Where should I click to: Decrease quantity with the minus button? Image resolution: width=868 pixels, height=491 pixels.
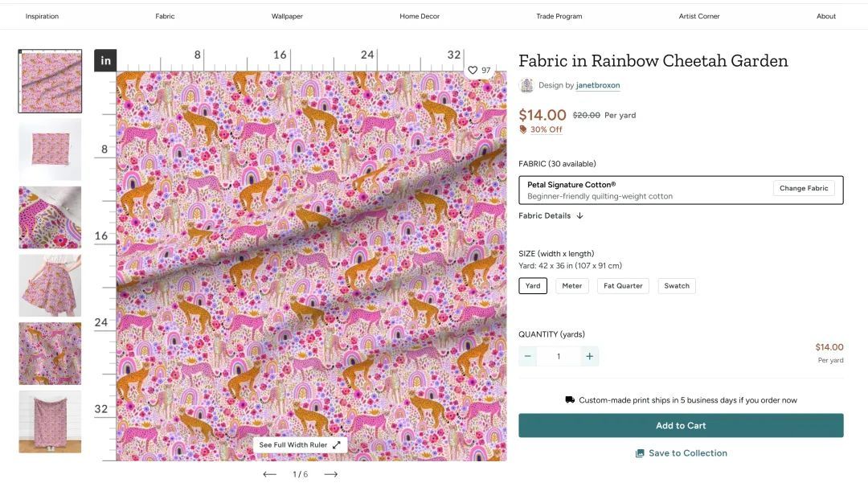click(x=528, y=356)
